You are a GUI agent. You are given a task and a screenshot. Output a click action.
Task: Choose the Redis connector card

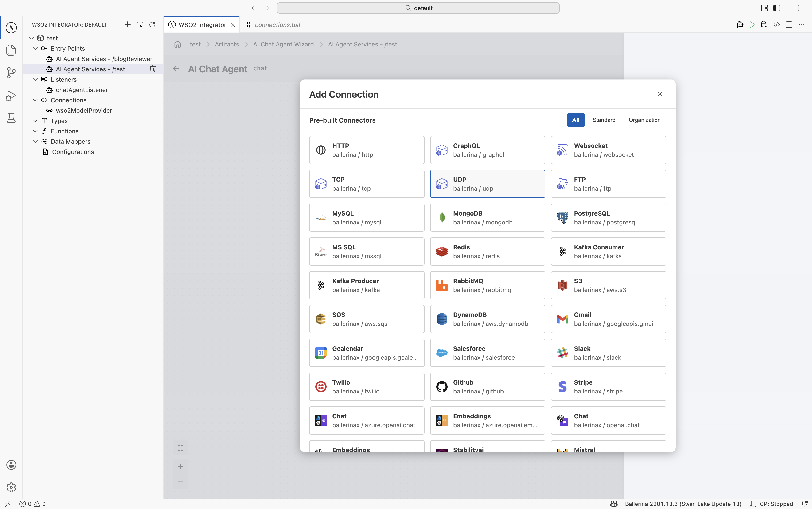487,251
